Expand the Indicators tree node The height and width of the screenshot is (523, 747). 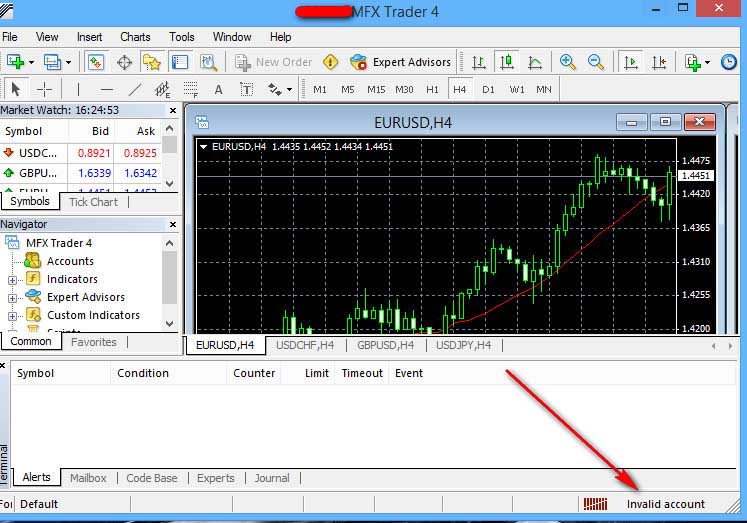coord(13,280)
